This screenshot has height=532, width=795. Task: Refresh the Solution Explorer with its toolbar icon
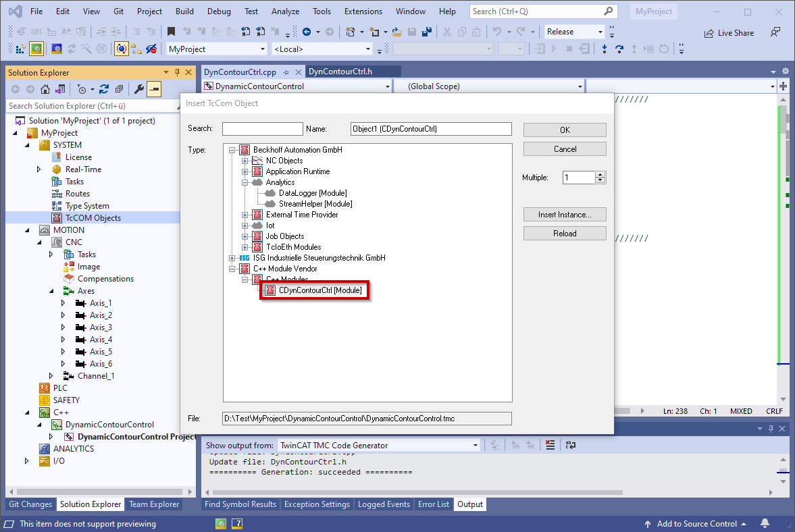tap(103, 88)
